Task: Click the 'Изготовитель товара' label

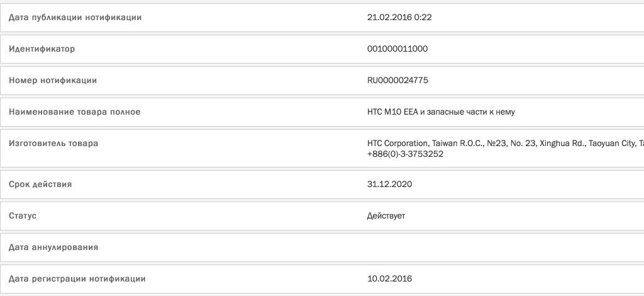Action: (x=53, y=144)
